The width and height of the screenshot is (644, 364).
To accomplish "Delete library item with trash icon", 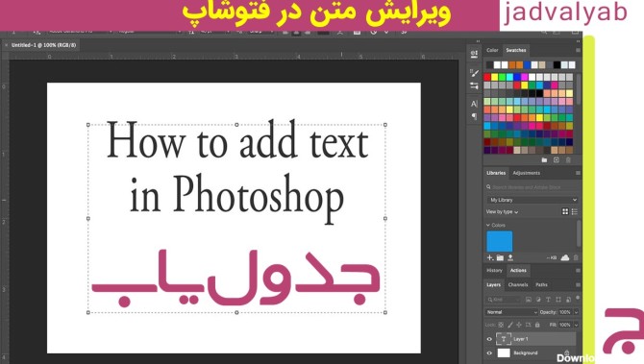I will pos(576,257).
